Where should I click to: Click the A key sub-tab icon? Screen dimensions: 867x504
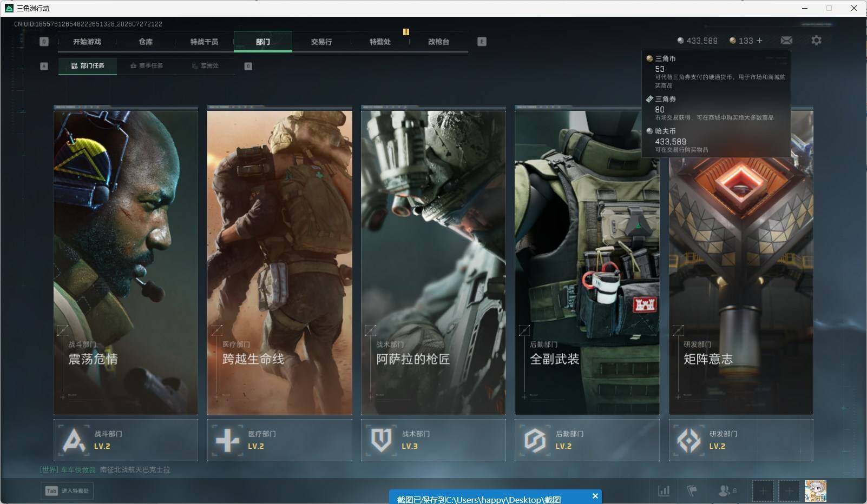[44, 66]
